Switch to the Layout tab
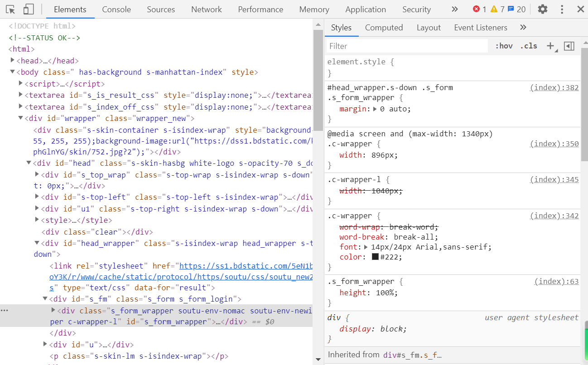Screen dimensions: 588x365 click(429, 28)
